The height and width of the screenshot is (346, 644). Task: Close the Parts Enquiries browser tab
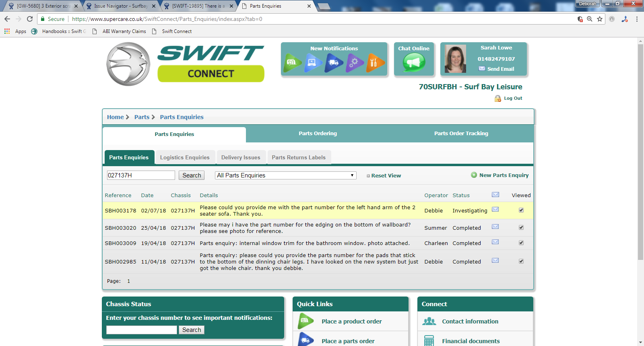pyautogui.click(x=309, y=6)
